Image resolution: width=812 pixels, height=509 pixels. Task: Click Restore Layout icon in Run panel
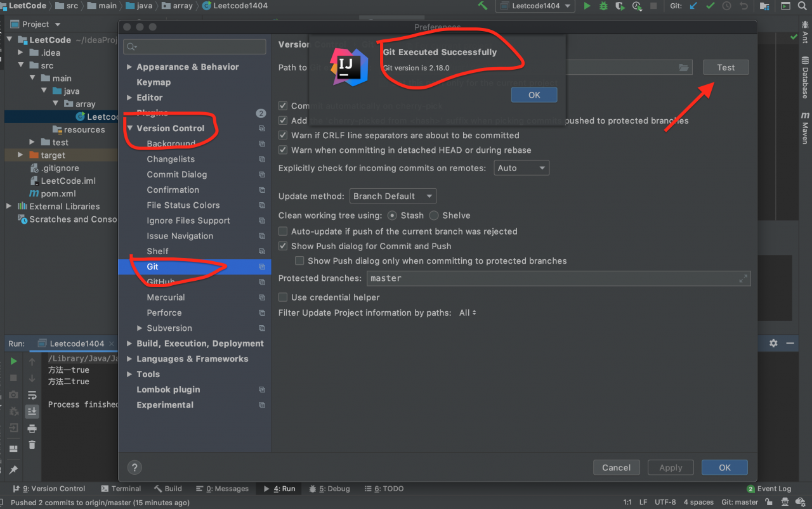point(13,448)
